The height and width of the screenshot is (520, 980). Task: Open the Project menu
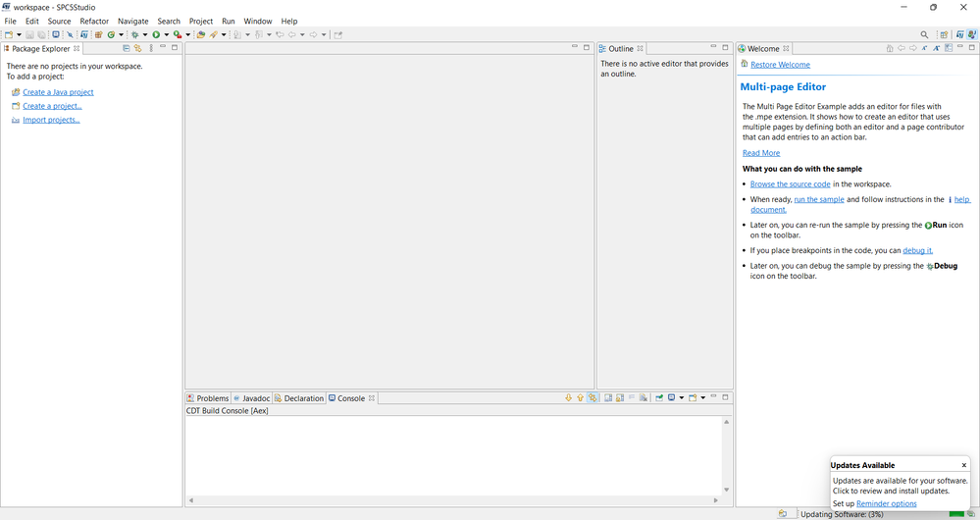click(201, 22)
